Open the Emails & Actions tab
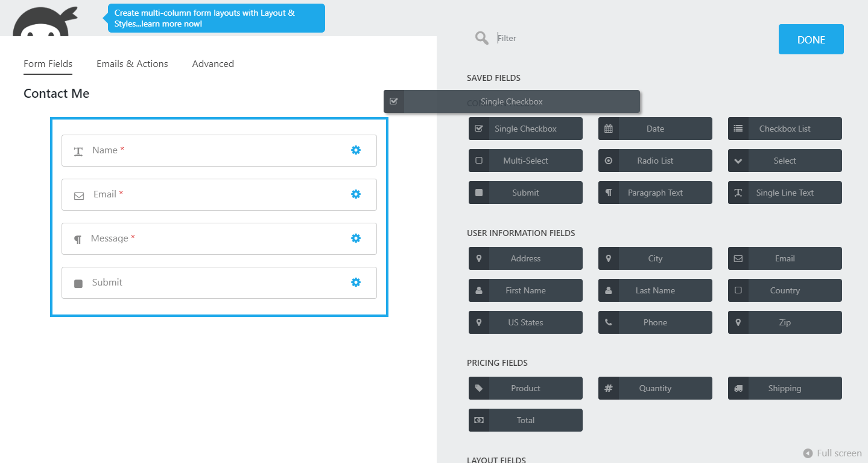Viewport: 868px width, 463px height. pos(132,63)
